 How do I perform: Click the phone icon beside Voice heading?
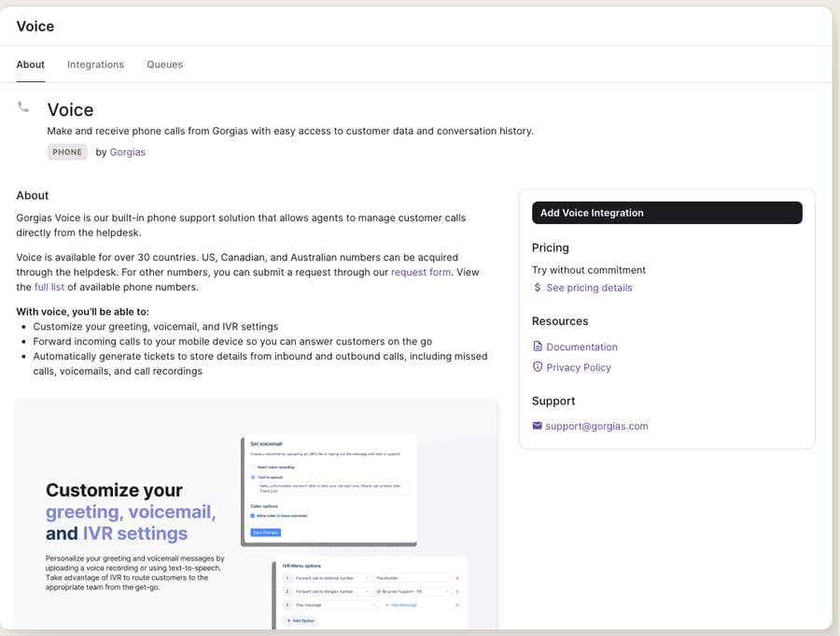[x=23, y=107]
